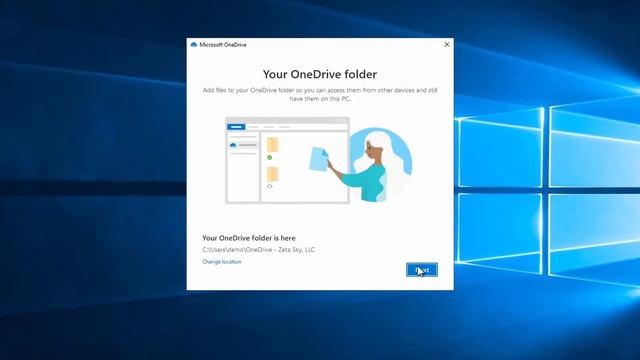Viewport: 640px width, 360px height.
Task: Click the OneDrive folder path text
Action: pos(258,250)
